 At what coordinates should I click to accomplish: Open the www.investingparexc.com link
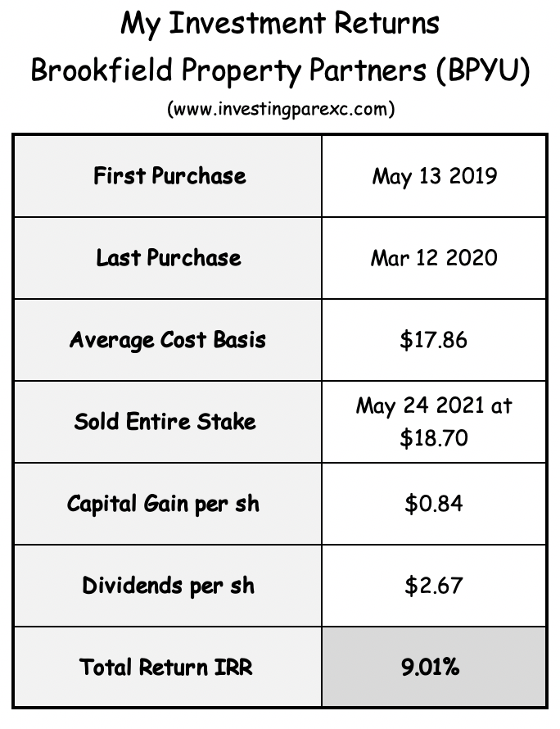pos(281,110)
